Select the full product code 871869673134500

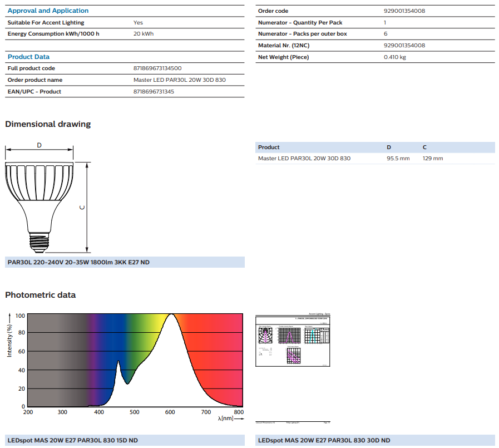pos(157,68)
